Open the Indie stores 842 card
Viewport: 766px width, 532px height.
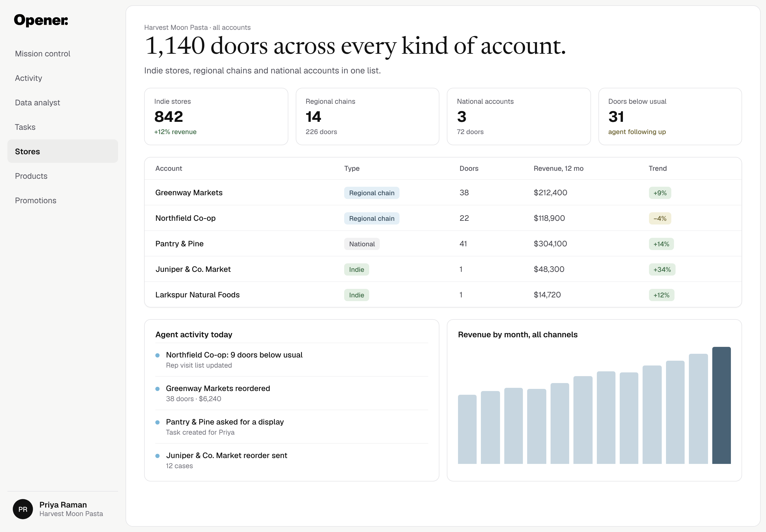(x=216, y=116)
